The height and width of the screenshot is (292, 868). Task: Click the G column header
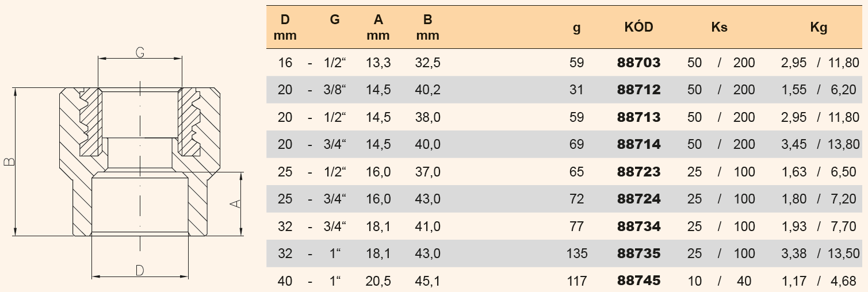coord(335,20)
